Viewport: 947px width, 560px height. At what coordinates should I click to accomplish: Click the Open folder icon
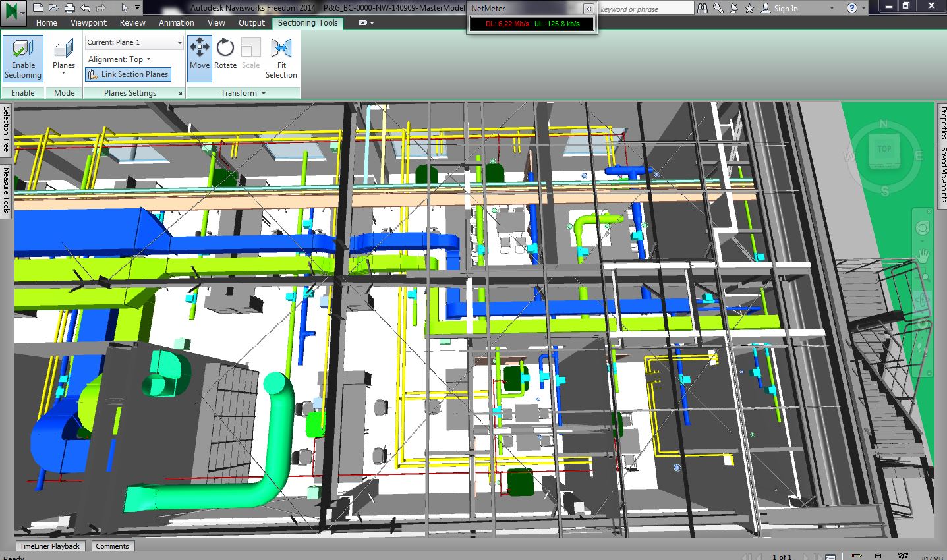(x=53, y=8)
